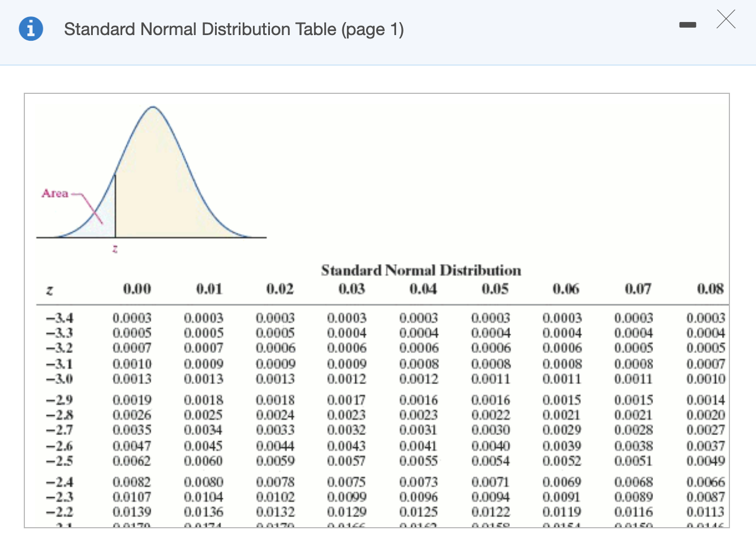Click value 0.0119 in row -2.2
This screenshot has height=543, width=756.
click(562, 512)
